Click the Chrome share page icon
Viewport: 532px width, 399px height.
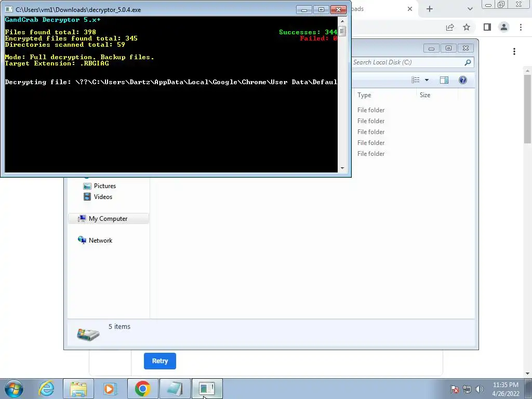(450, 27)
